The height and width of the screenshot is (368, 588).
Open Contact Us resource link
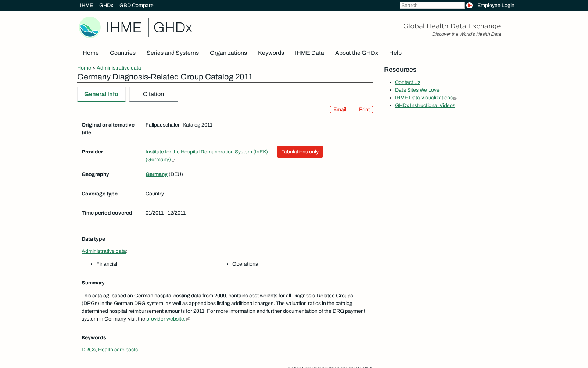point(408,82)
